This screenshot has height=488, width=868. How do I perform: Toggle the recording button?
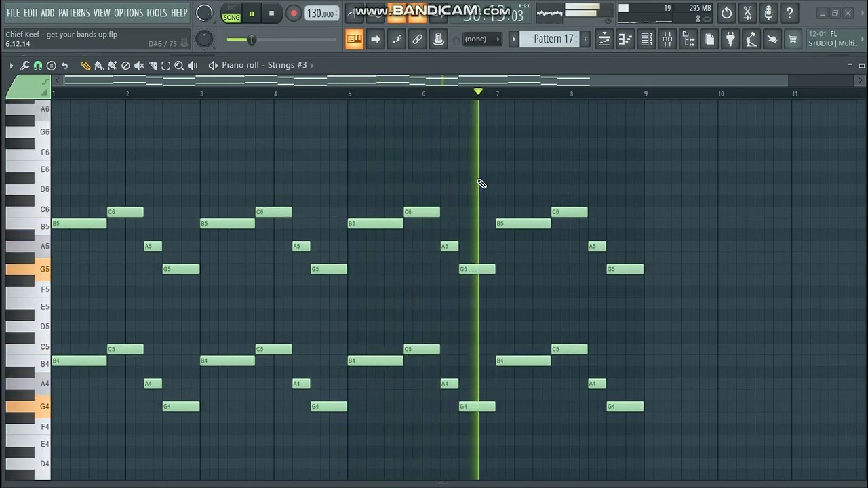click(294, 13)
